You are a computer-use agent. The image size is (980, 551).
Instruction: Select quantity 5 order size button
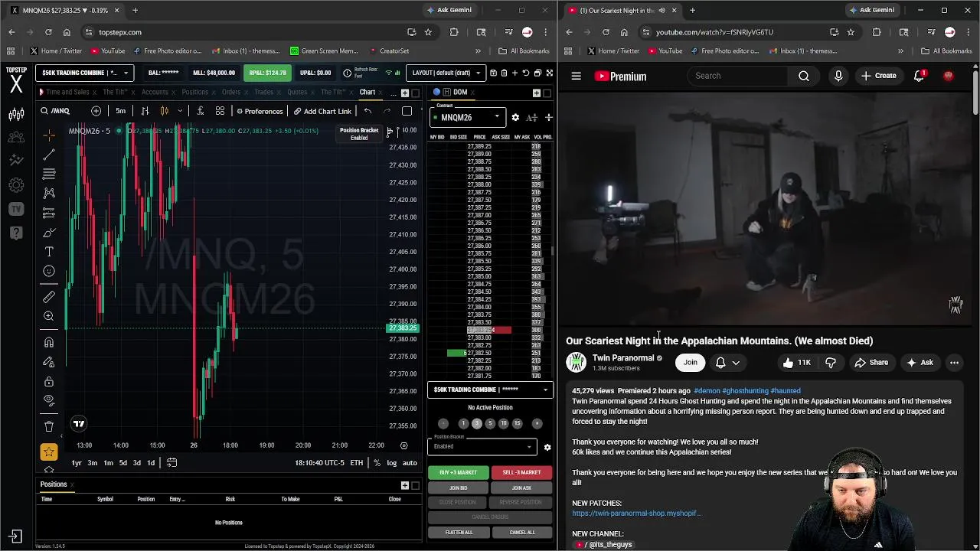coord(490,423)
